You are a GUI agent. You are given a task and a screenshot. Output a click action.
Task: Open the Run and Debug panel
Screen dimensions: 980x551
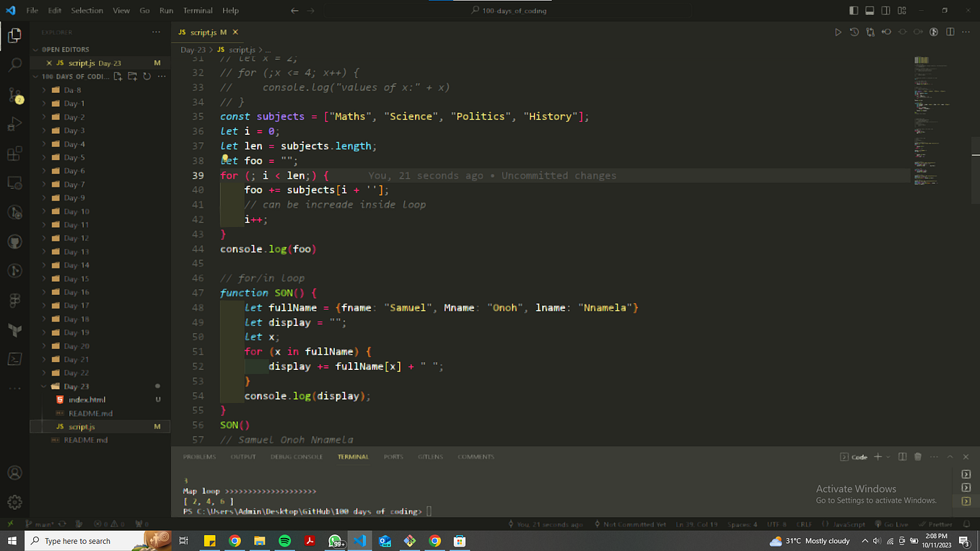(14, 124)
